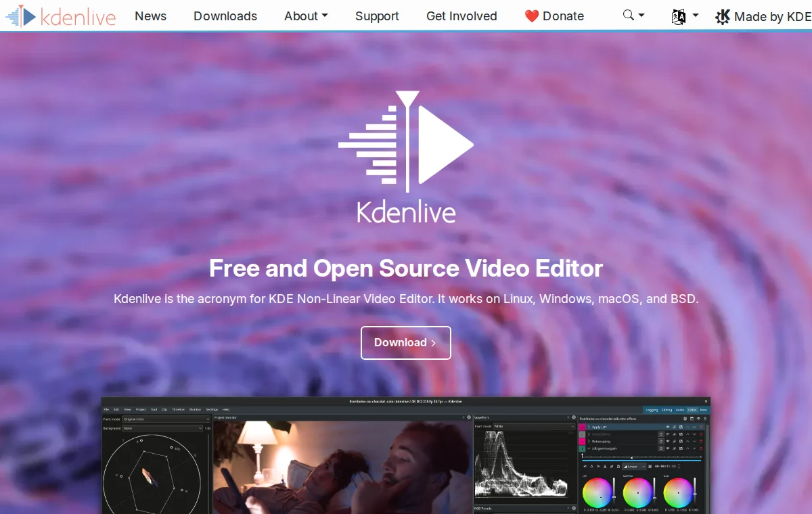Open the search dropdown with magnifier icon

pyautogui.click(x=633, y=16)
